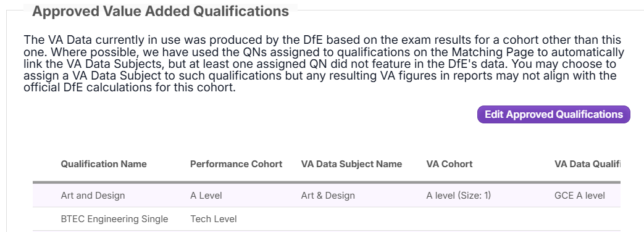Sort by the Qualification Name column header
644x232 pixels.
click(x=104, y=164)
